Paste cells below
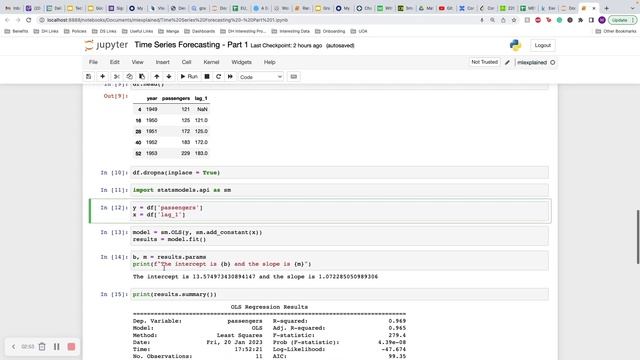The image size is (640, 360). [x=142, y=77]
